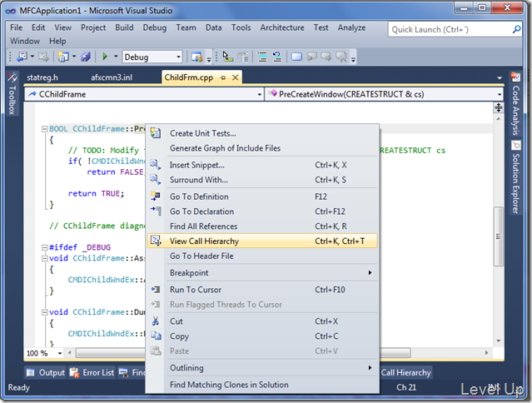Click the Previous Bookmark toolbar icon
The image size is (532, 403).
coord(311,57)
